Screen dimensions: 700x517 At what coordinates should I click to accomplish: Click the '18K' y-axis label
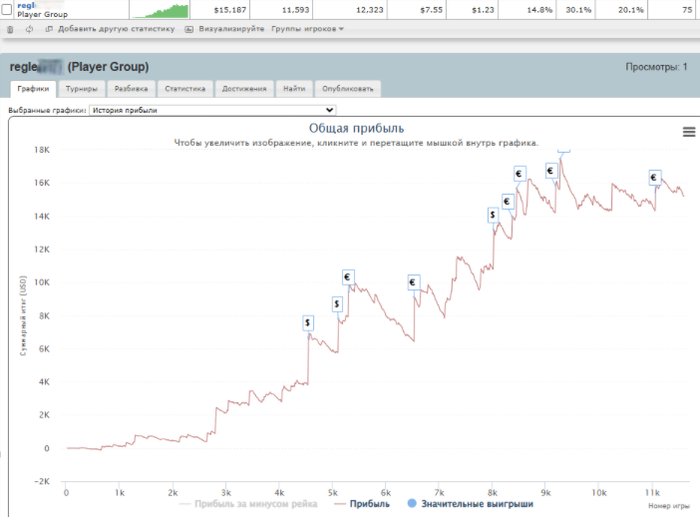[42, 150]
